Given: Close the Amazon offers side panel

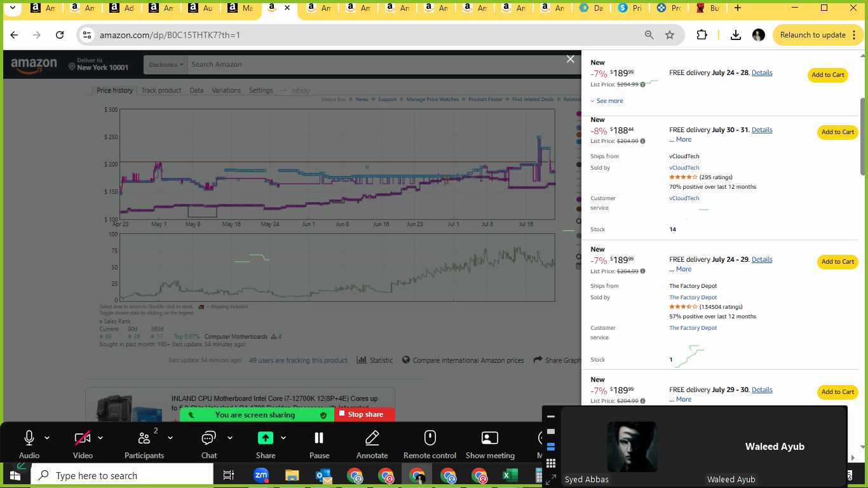Looking at the screenshot, I should [x=570, y=59].
